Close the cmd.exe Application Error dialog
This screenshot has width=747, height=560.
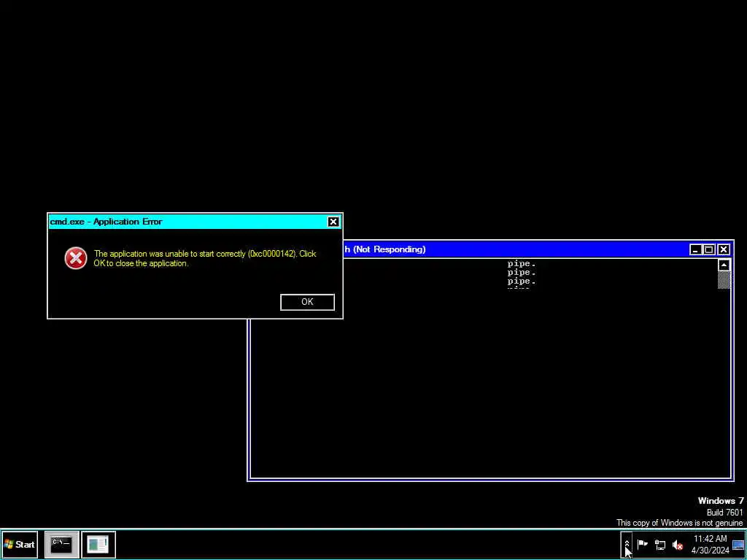click(x=333, y=222)
